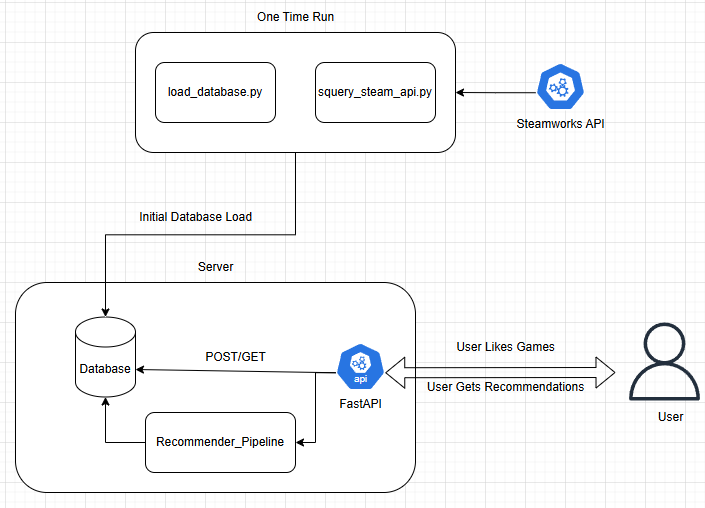Select the arrow from Steamworks API to One Time Run
This screenshot has height=508, width=705.
(x=495, y=93)
